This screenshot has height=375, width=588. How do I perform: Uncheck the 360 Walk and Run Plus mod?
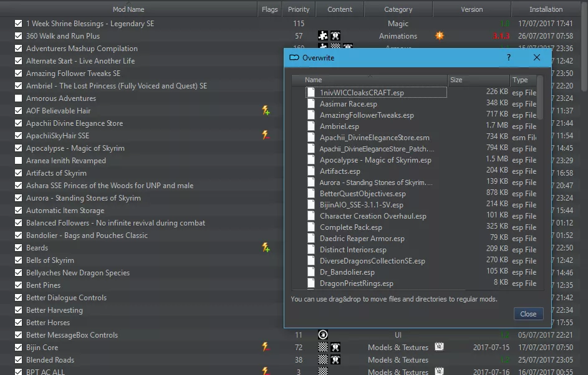tap(18, 36)
